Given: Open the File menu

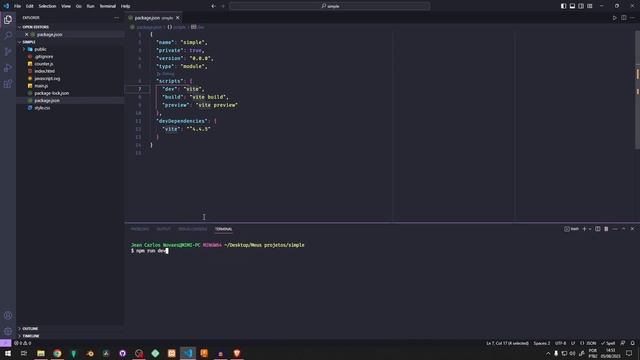Looking at the screenshot, I should pyautogui.click(x=18, y=6).
